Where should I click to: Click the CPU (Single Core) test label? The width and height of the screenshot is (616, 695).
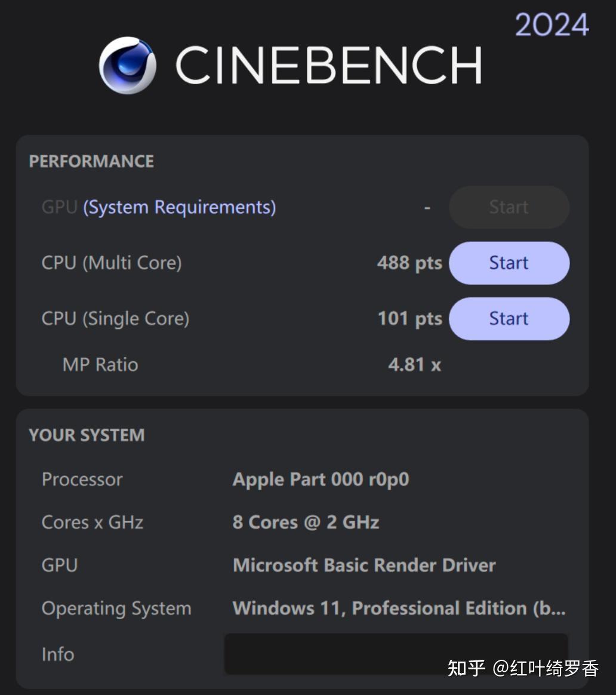point(115,318)
